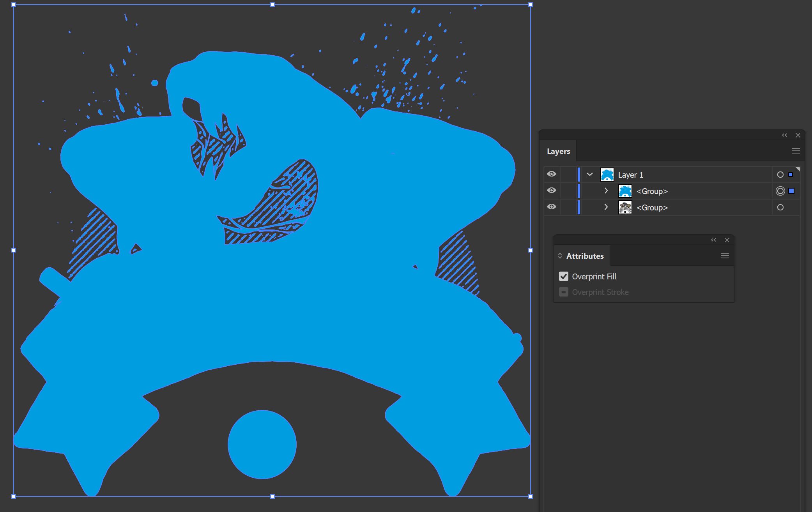
Task: Close the Attributes panel
Action: tap(727, 240)
